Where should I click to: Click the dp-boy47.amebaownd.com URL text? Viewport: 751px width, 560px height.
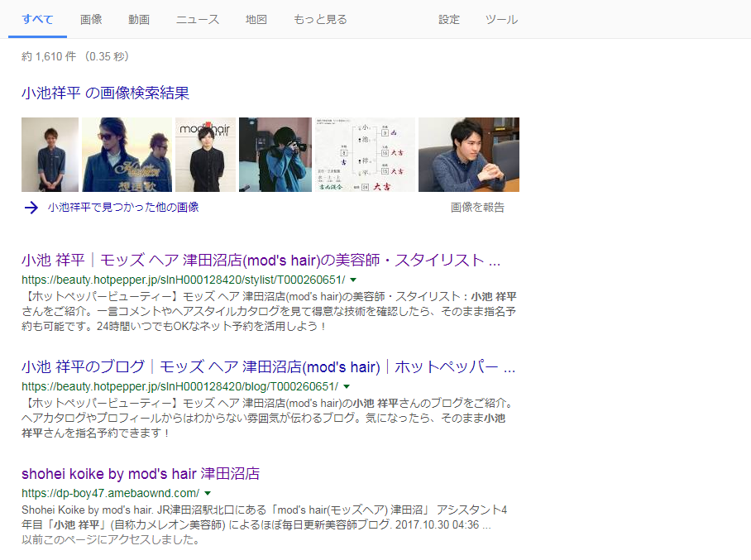110,494
